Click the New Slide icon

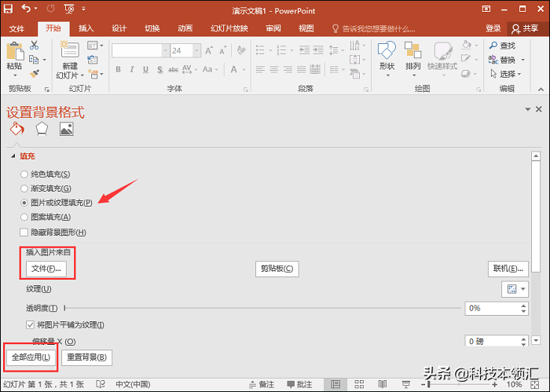pos(70,49)
